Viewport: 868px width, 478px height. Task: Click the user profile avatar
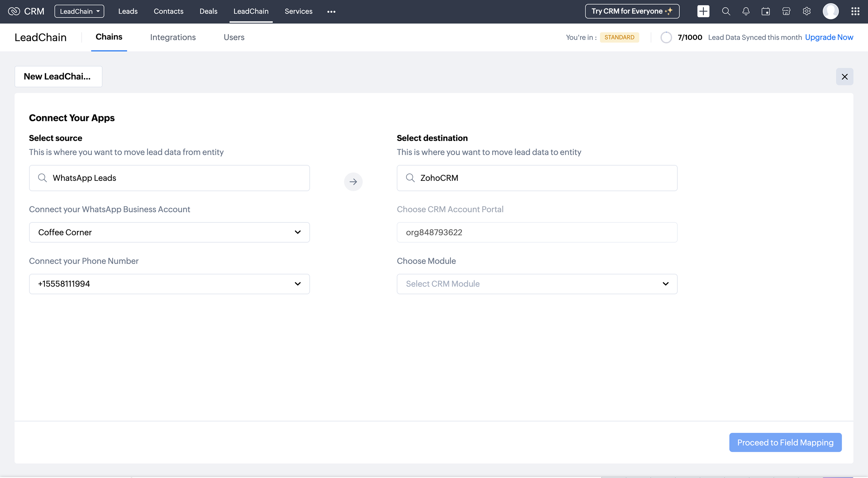coord(830,11)
